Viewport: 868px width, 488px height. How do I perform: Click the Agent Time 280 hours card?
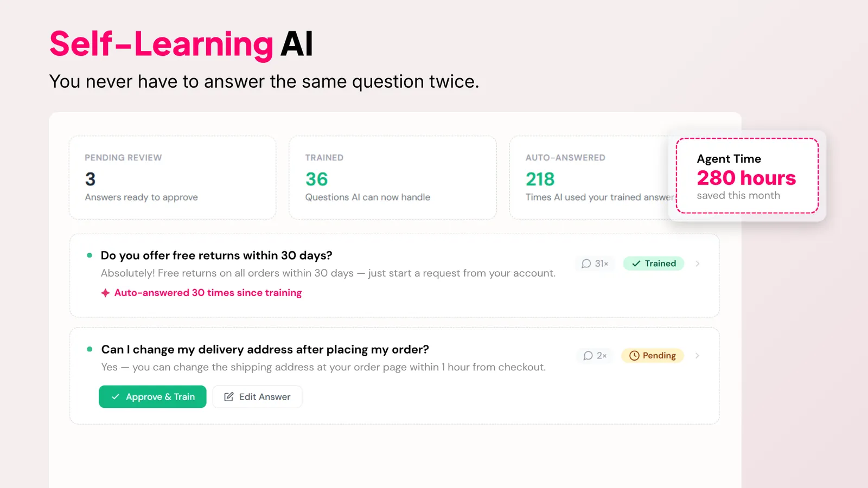point(747,176)
